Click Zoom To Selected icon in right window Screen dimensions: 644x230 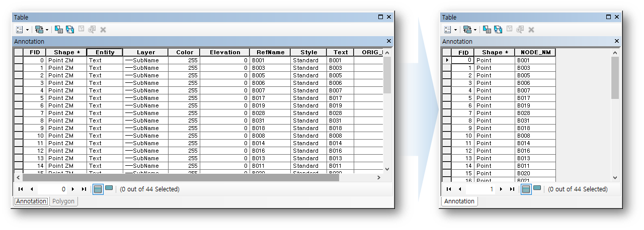[520, 30]
